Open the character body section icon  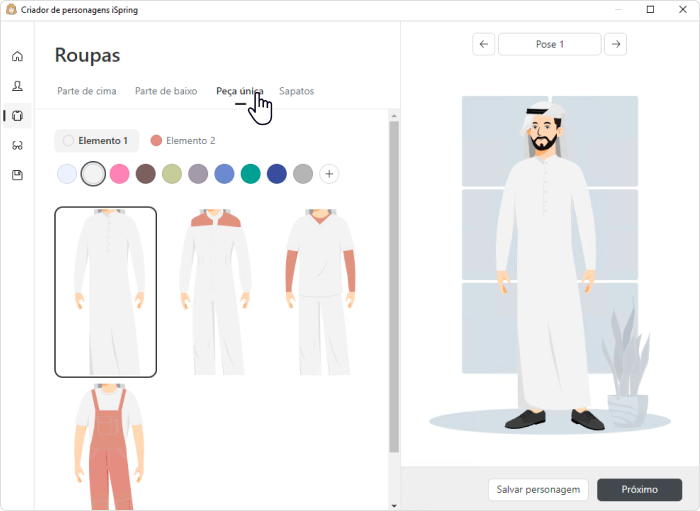click(x=17, y=86)
